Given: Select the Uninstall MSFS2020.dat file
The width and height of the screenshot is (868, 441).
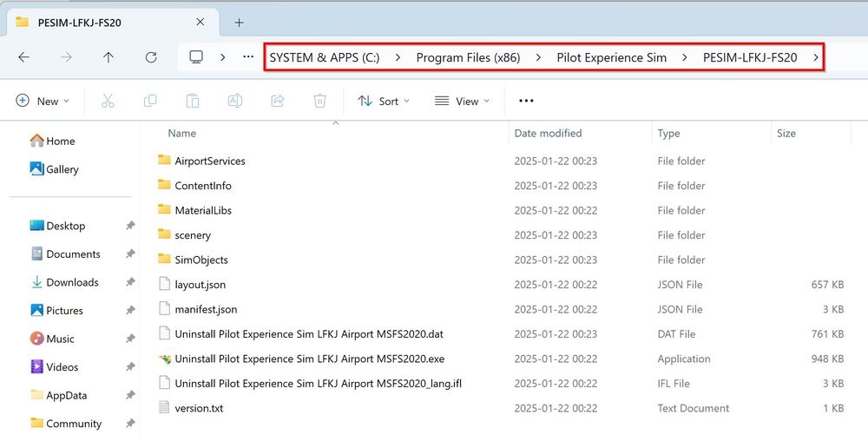Looking at the screenshot, I should [x=309, y=334].
